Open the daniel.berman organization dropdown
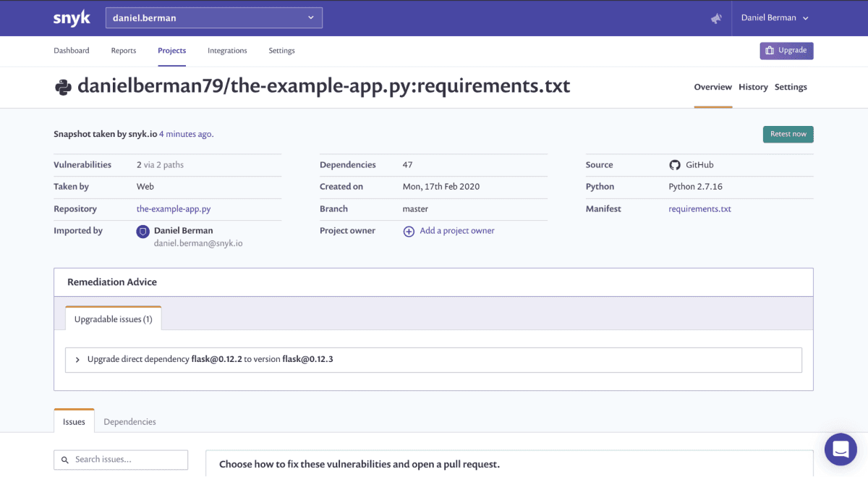Image resolution: width=868 pixels, height=477 pixels. click(214, 18)
